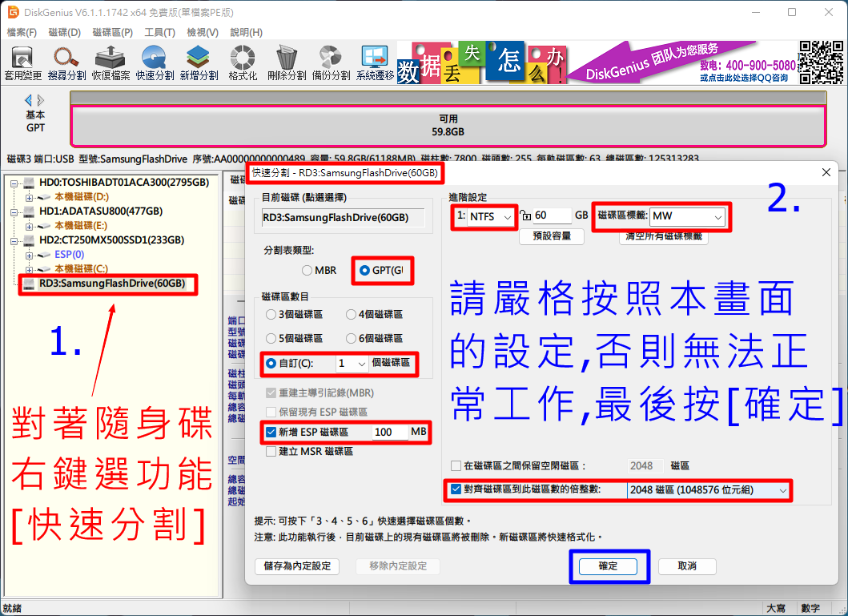
Task: Open the MW volume label dropdown
Action: 687,216
